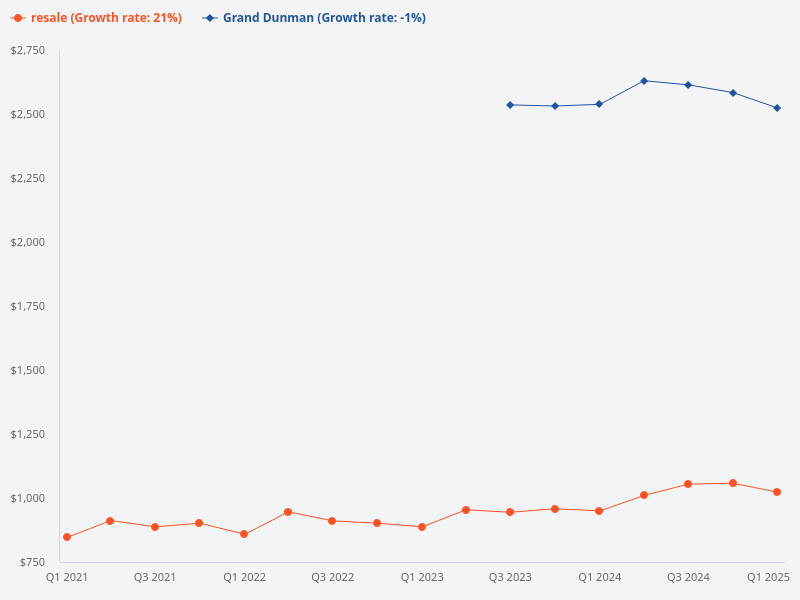Click the last Grand Dunman diamond at Q1 2025
This screenshot has height=600, width=800.
(777, 108)
